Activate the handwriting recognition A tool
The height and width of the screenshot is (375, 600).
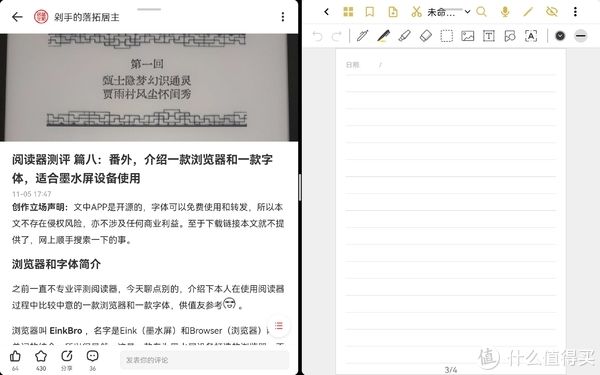pyautogui.click(x=531, y=36)
